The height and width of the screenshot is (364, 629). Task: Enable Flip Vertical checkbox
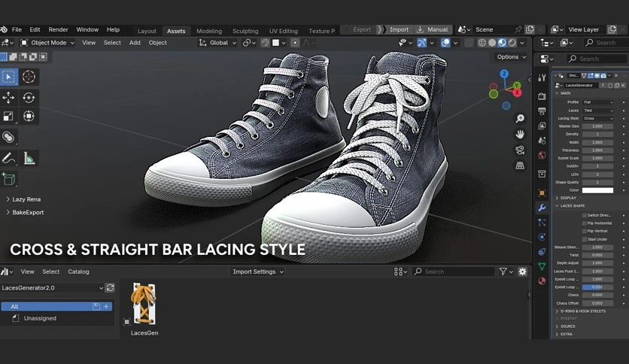584,232
